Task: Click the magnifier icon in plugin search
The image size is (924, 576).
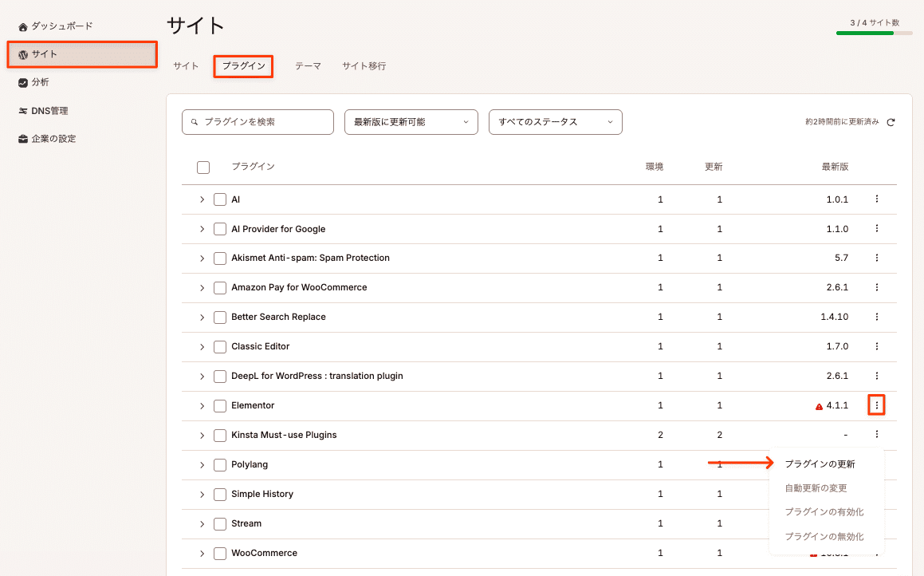Action: click(x=195, y=122)
